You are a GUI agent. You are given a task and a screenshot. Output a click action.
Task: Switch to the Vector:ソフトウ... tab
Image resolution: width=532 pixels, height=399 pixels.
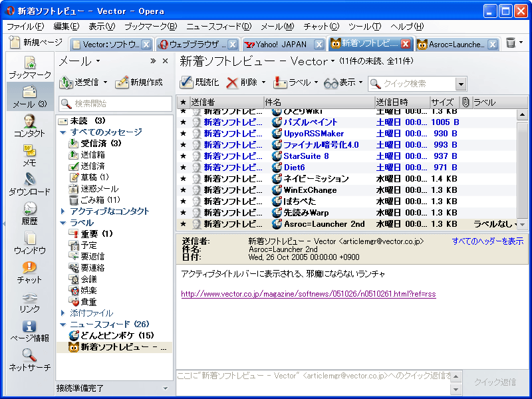[x=110, y=44]
